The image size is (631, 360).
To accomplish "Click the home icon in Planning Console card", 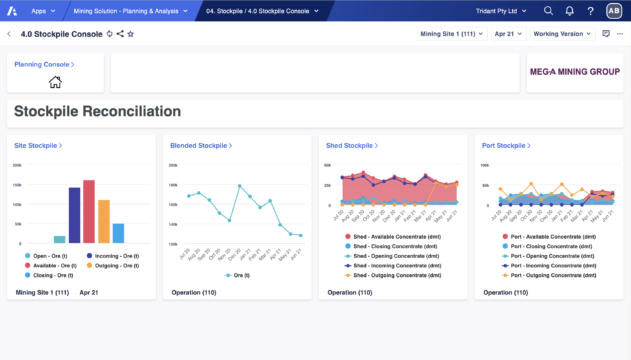I will tap(55, 82).
